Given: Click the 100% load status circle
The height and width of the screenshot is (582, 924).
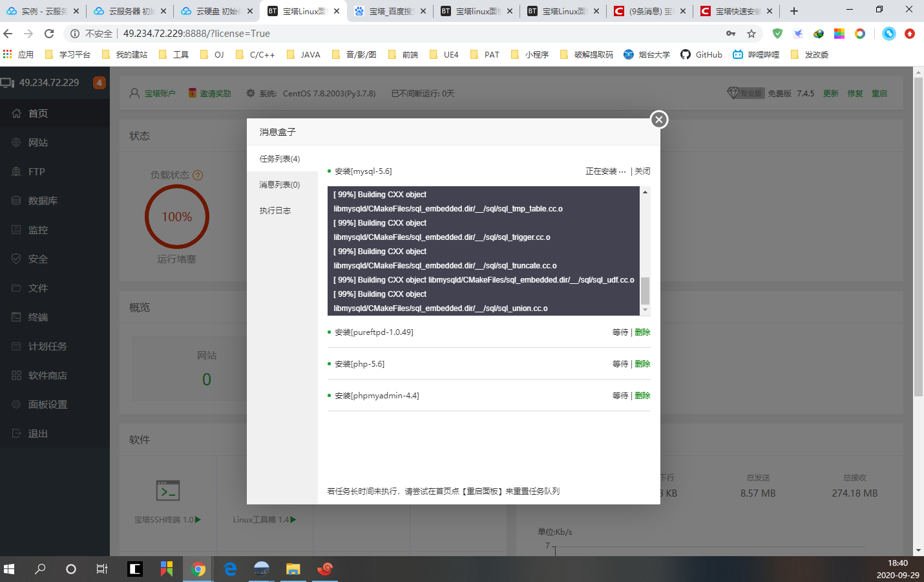Looking at the screenshot, I should tap(177, 217).
